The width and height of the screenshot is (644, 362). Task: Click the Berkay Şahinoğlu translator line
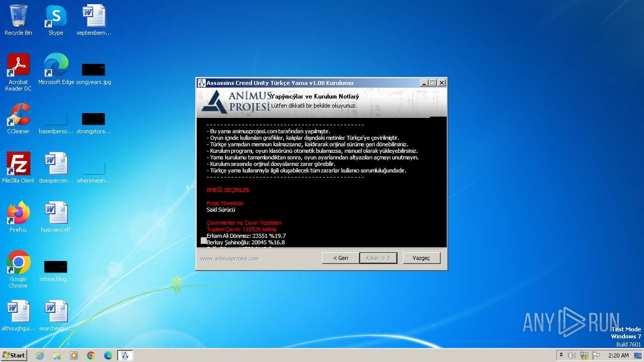tap(246, 242)
